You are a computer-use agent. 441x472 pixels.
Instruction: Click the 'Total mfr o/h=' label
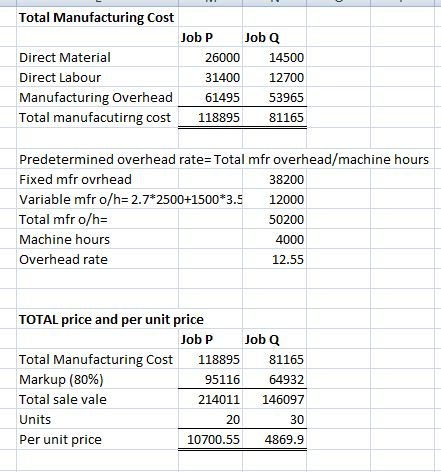click(63, 219)
